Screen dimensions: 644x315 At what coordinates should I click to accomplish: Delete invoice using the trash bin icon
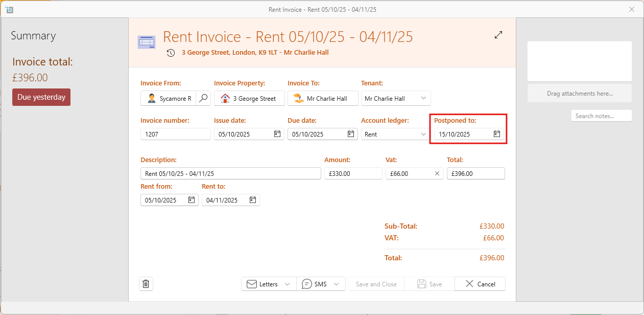tap(146, 284)
